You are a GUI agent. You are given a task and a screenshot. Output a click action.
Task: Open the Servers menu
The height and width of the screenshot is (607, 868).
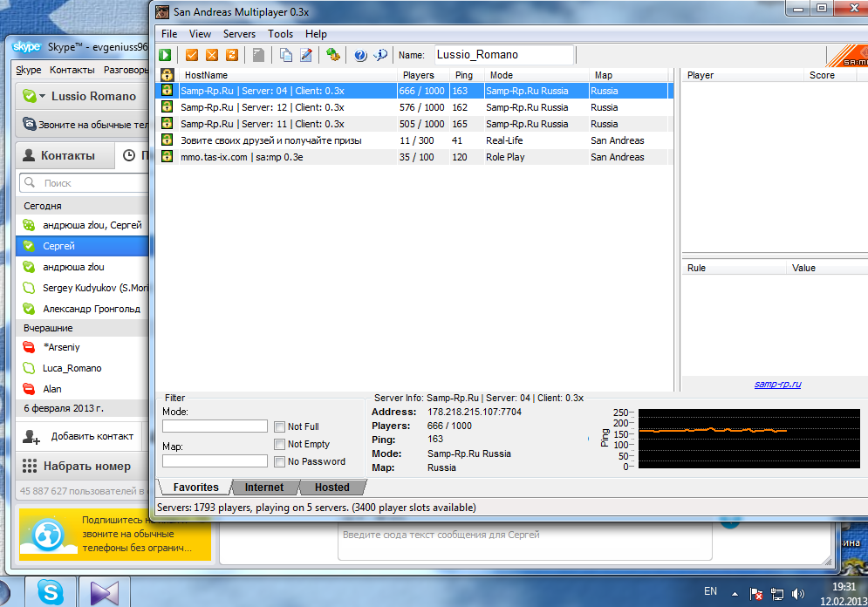(x=239, y=34)
